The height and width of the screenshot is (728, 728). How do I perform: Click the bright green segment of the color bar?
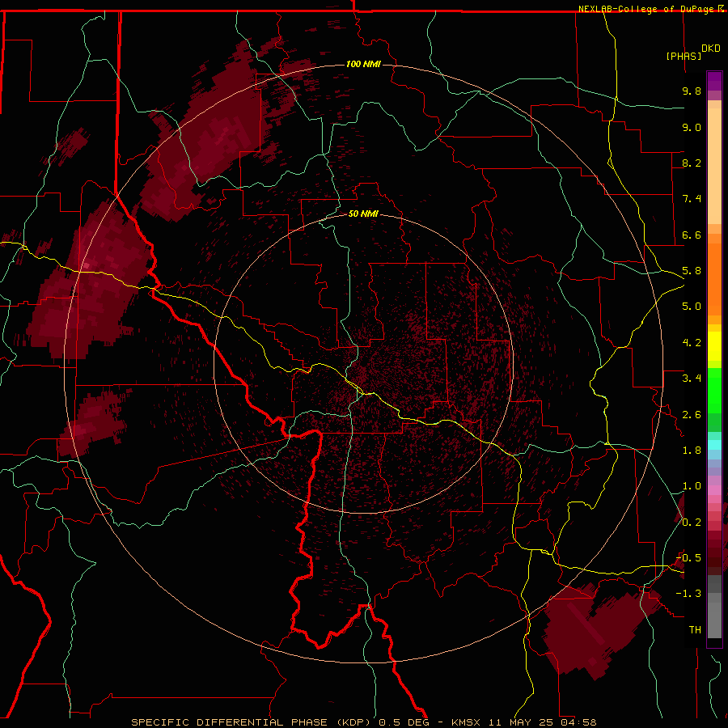pyautogui.click(x=714, y=390)
